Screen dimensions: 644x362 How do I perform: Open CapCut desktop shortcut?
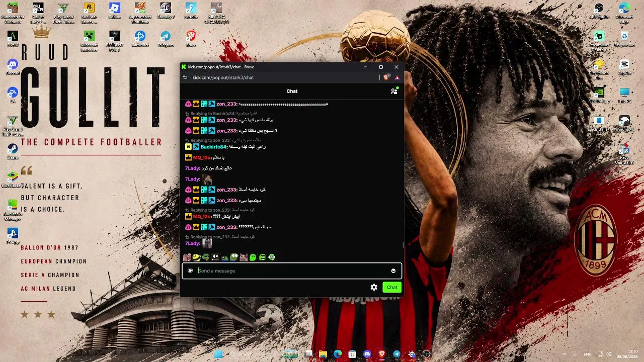pos(624,67)
